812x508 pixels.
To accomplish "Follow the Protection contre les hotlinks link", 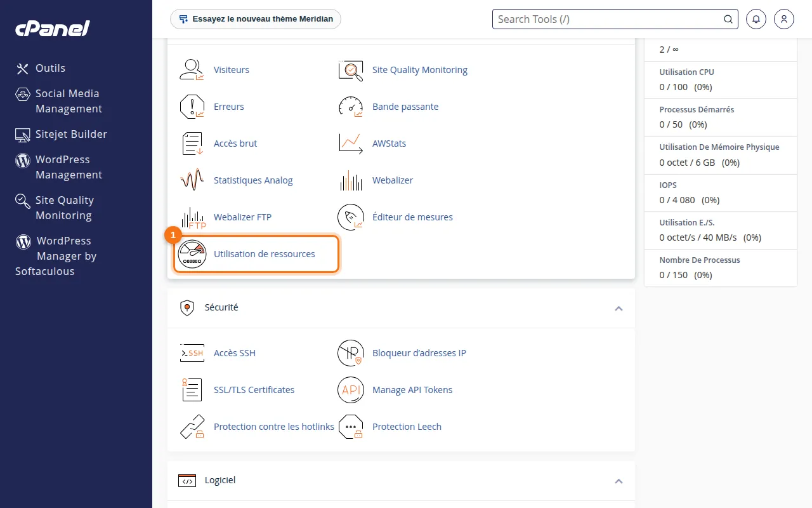I will pyautogui.click(x=274, y=427).
